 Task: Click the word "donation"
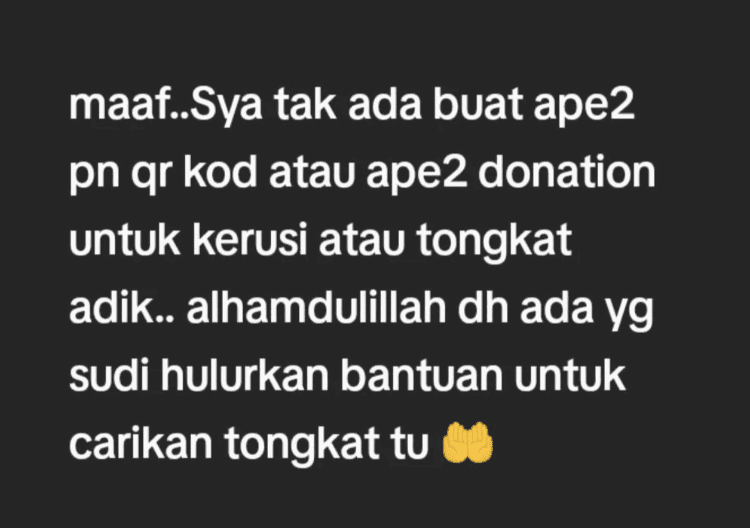(567, 172)
